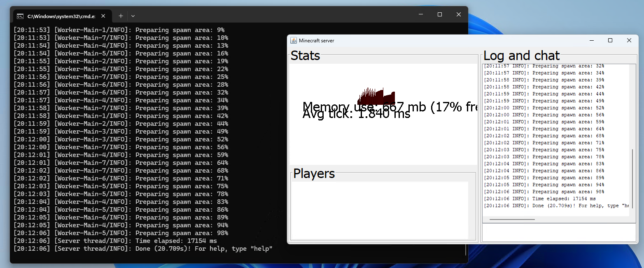This screenshot has width=644, height=268.
Task: Click the 'Stats' panel heading
Action: click(305, 55)
